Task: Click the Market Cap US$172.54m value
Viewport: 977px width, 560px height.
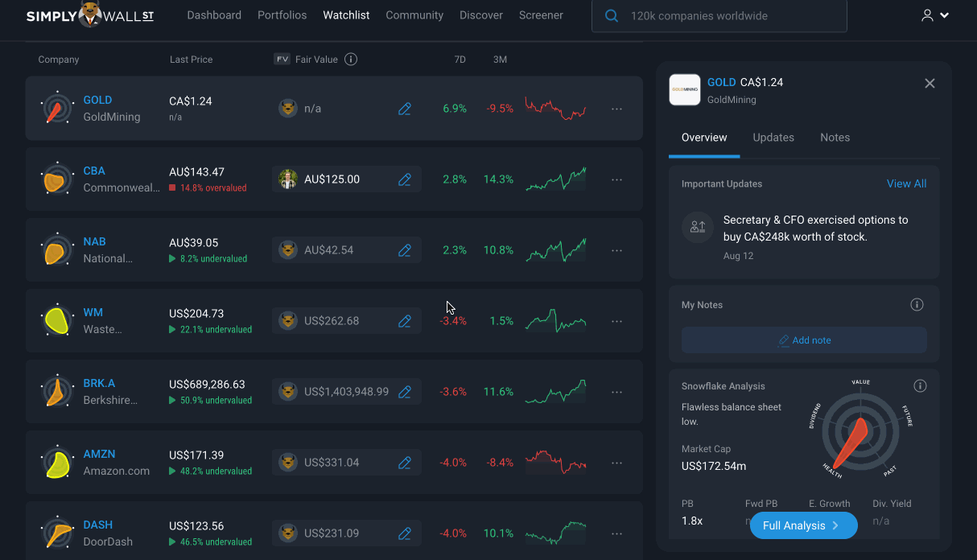Action: coord(714,466)
